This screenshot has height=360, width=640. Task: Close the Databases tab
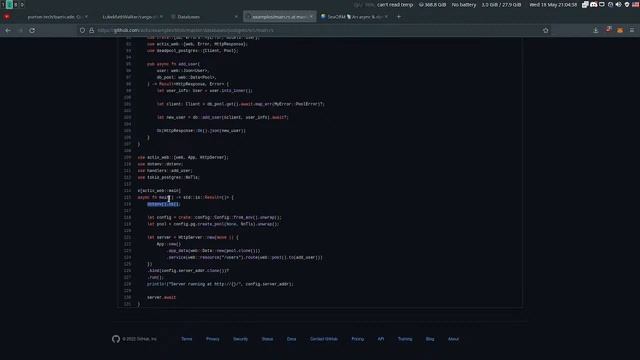[236, 17]
